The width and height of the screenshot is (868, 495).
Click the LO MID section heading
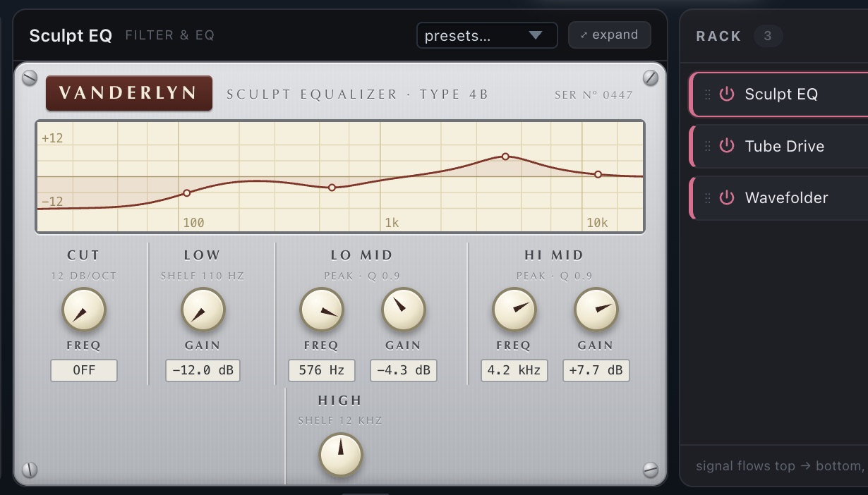[362, 255]
